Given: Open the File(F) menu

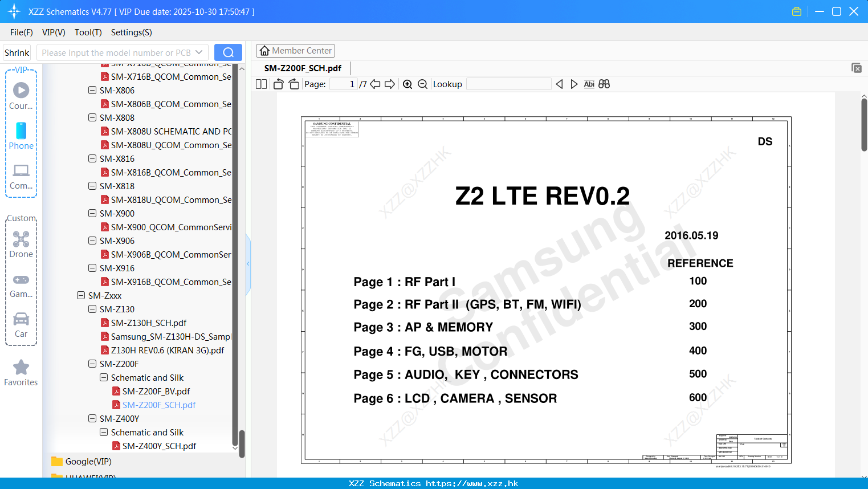Looking at the screenshot, I should click(x=22, y=32).
